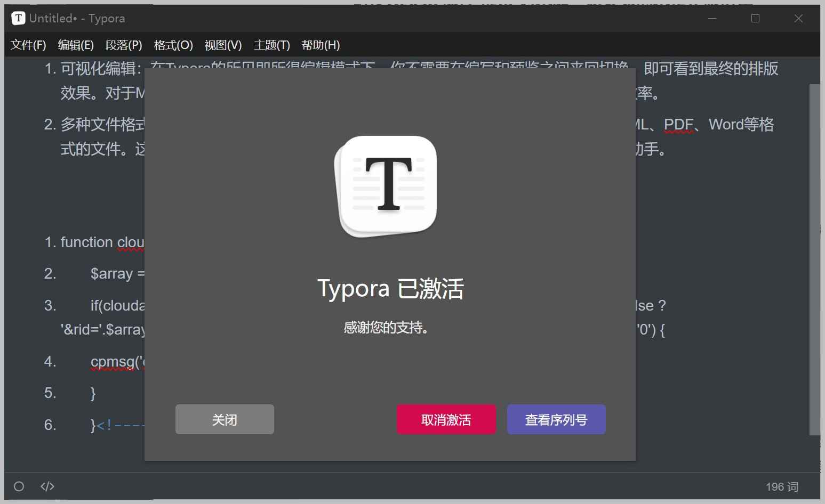
Task: Click the 'Word等格' text in list item 2
Action: [741, 125]
